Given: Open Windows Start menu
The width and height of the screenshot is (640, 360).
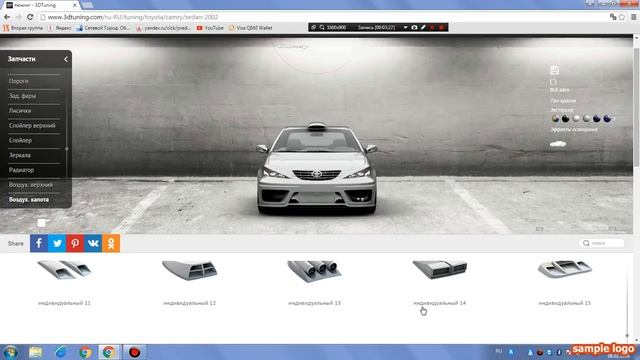Looking at the screenshot, I should (x=11, y=352).
